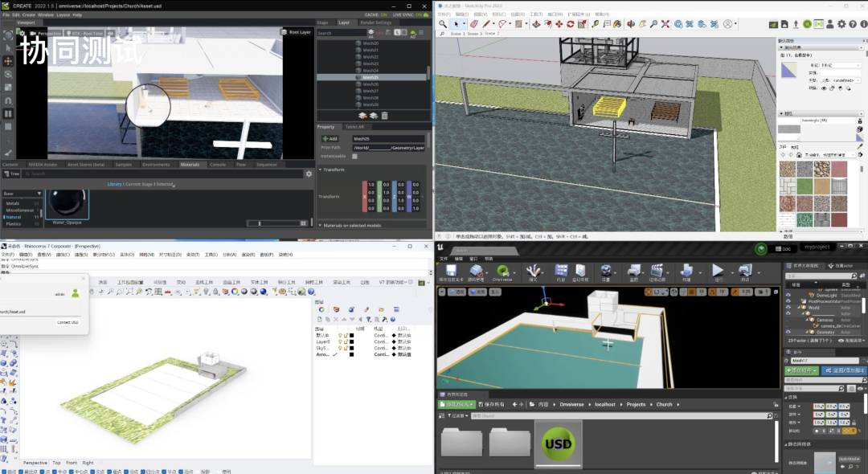Toggle Layer0 lightbulb visibility in Rhino layers

point(340,341)
